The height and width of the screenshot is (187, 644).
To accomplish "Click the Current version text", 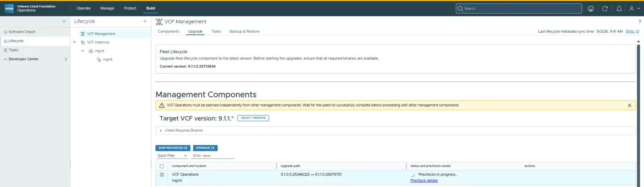I will click(188, 66).
